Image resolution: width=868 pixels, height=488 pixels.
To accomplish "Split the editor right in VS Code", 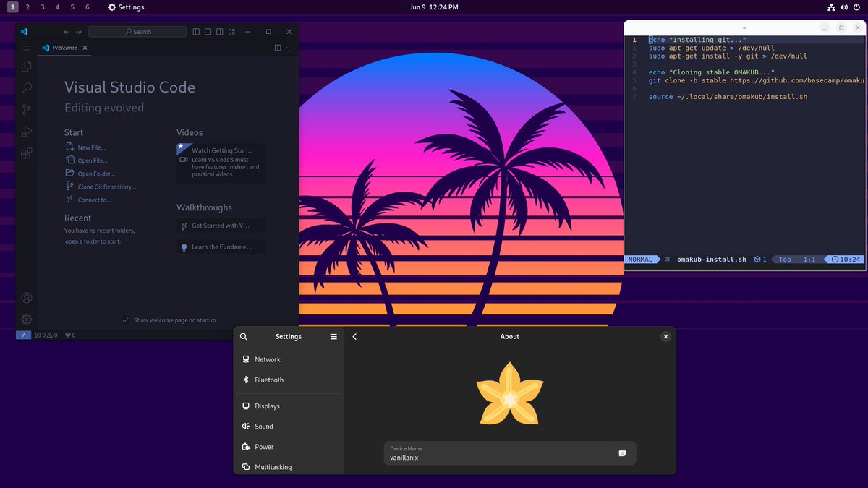I will pyautogui.click(x=278, y=48).
